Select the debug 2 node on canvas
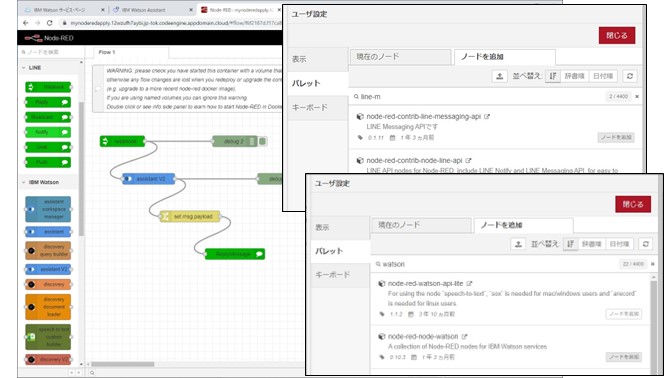This screenshot has width=672, height=378. 235,141
